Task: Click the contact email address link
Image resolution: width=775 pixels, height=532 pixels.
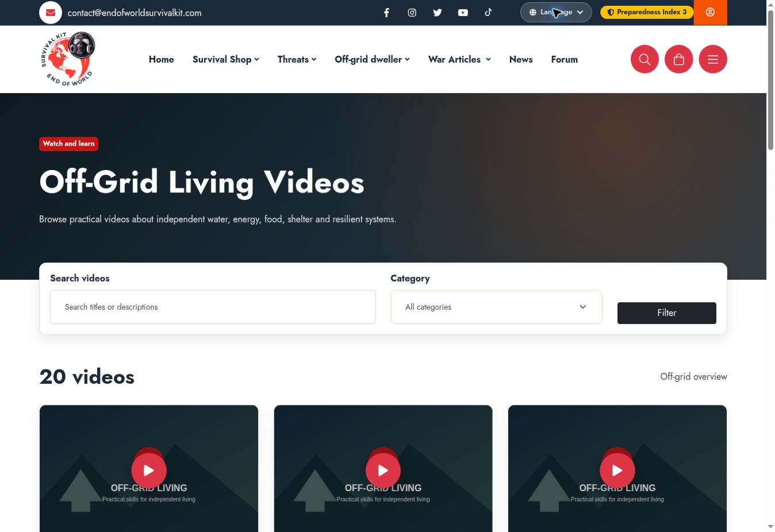Action: [x=135, y=13]
